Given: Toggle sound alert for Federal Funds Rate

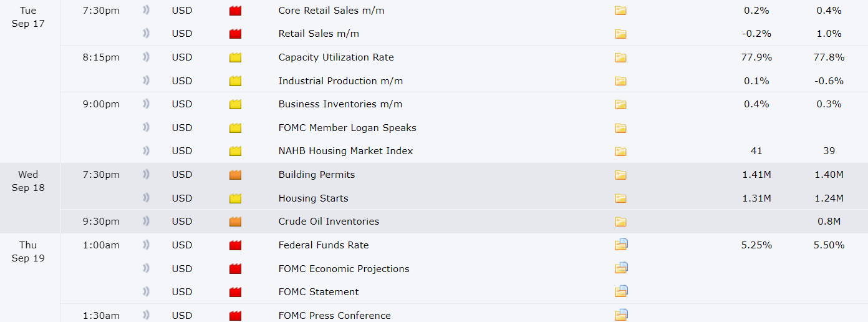Looking at the screenshot, I should coord(146,245).
